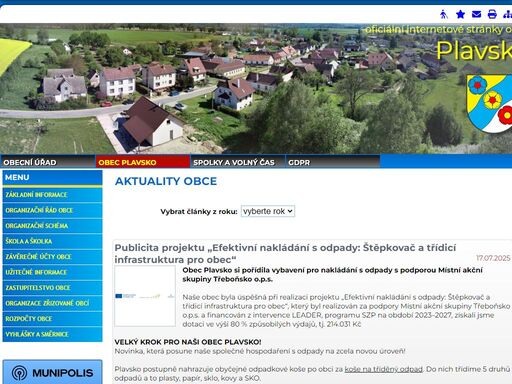Click the envelope email icon
Image resolution: width=512 pixels, height=384 pixels.
[476, 14]
